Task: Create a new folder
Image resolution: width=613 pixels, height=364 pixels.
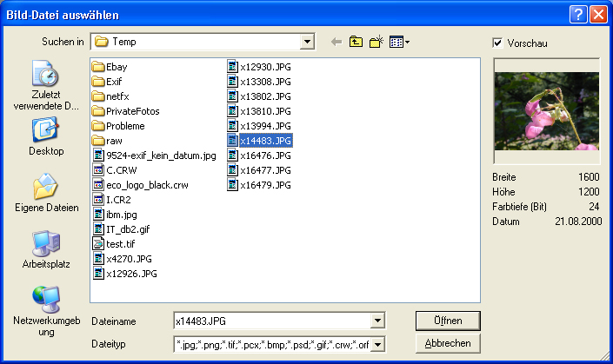Action: pos(376,42)
